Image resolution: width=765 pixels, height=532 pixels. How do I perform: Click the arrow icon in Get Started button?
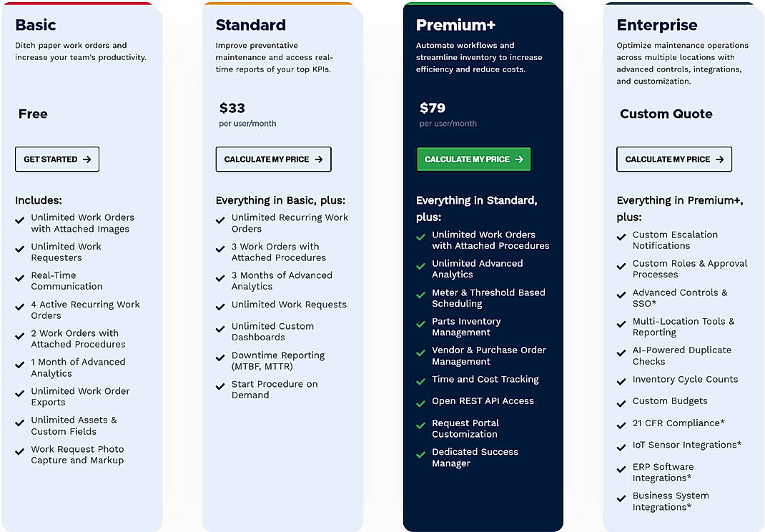tap(89, 159)
